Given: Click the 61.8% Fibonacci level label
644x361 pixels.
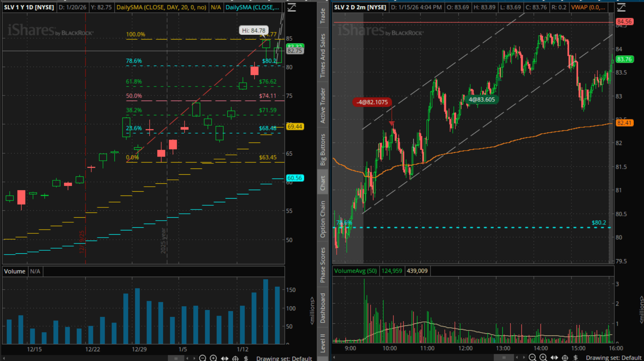Looking at the screenshot, I should point(134,81).
